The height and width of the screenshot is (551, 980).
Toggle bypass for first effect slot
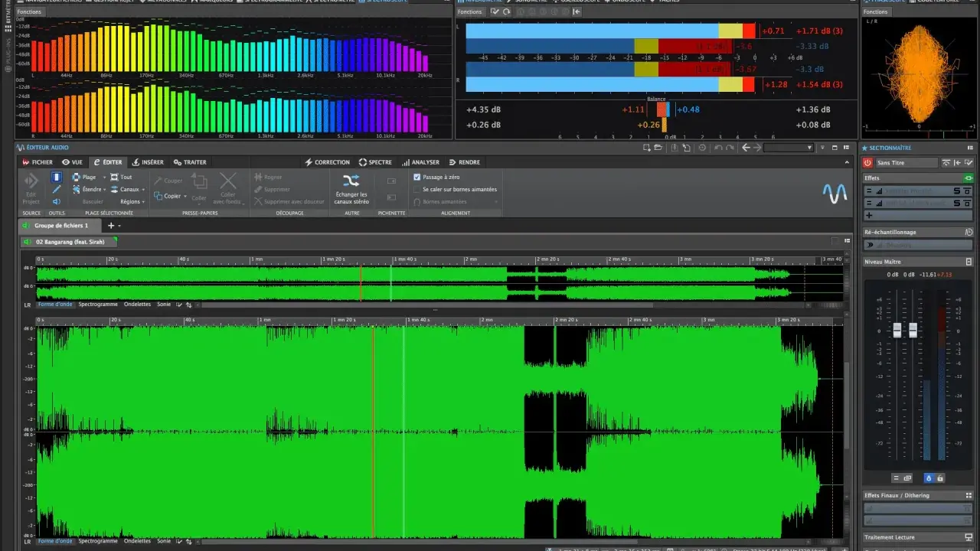[x=967, y=191]
